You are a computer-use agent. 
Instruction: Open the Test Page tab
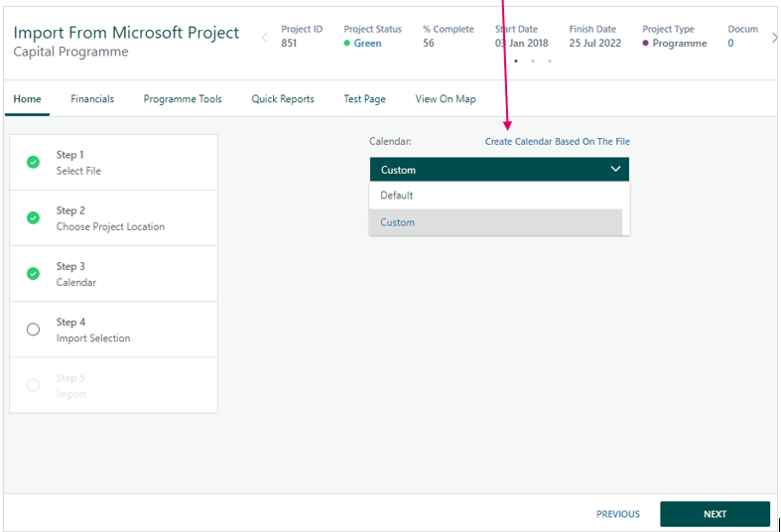(x=364, y=98)
